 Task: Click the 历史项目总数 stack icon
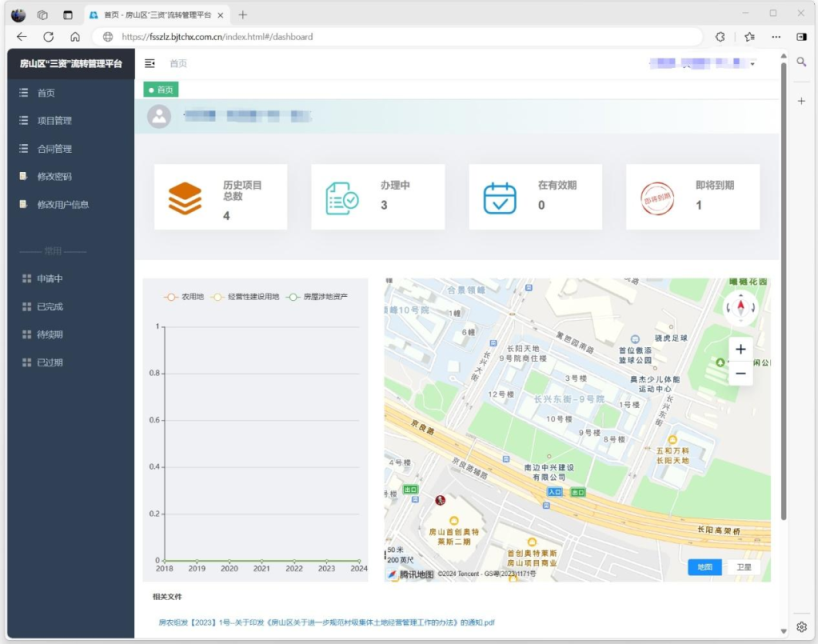click(185, 198)
